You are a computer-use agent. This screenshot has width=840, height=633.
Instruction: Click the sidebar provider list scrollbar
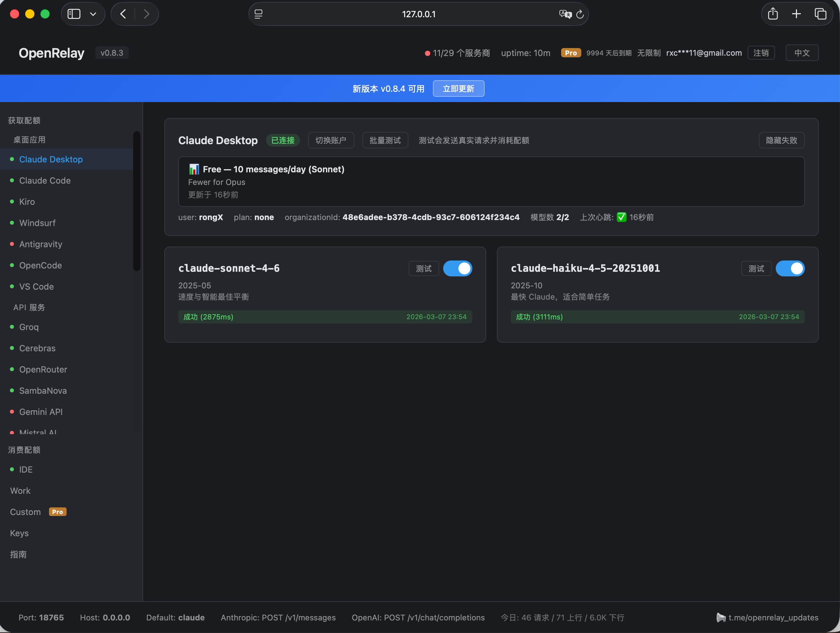coord(137,201)
